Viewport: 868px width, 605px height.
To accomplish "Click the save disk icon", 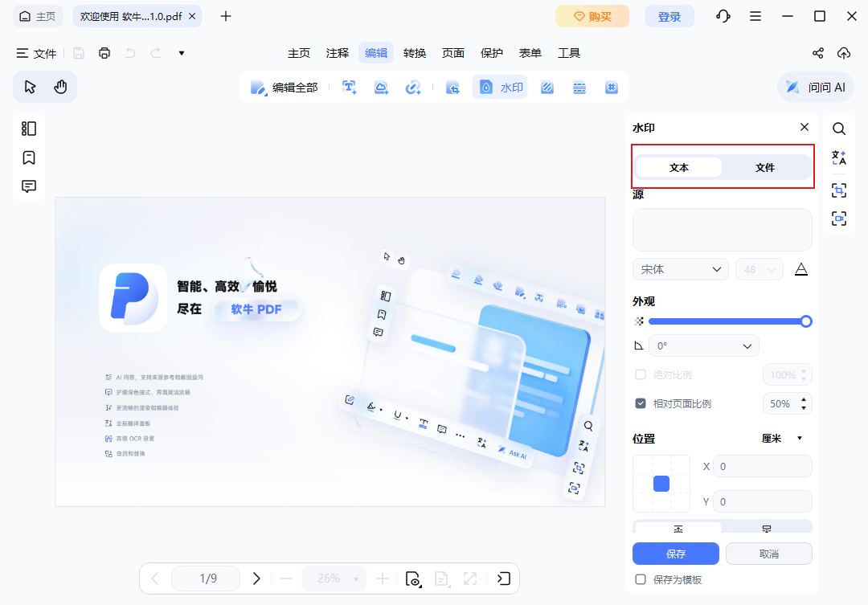I will (79, 53).
